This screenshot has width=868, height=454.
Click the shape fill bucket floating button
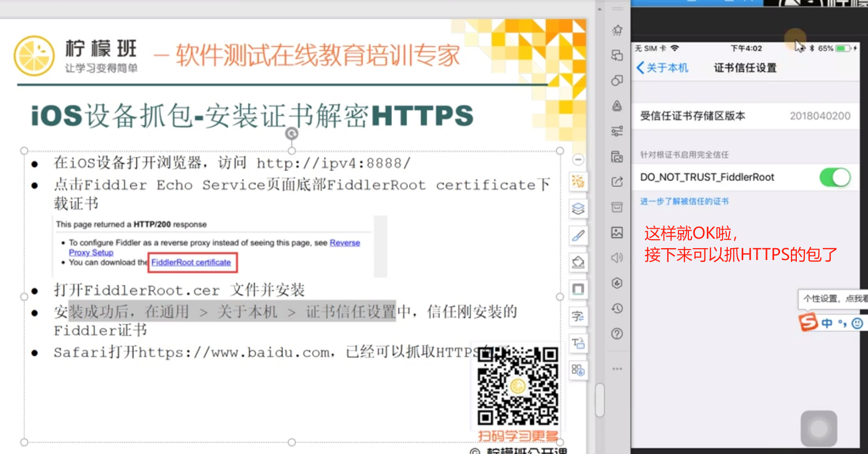(x=578, y=263)
